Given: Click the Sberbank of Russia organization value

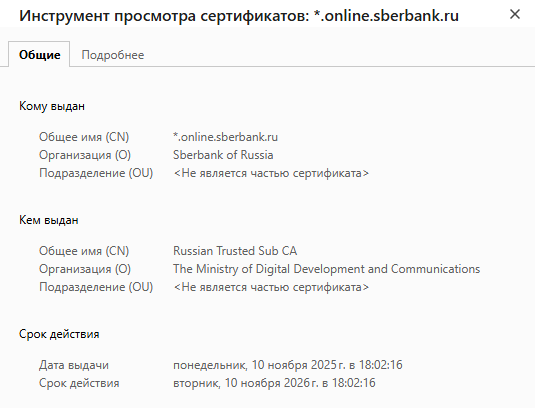Looking at the screenshot, I should click(x=223, y=155).
